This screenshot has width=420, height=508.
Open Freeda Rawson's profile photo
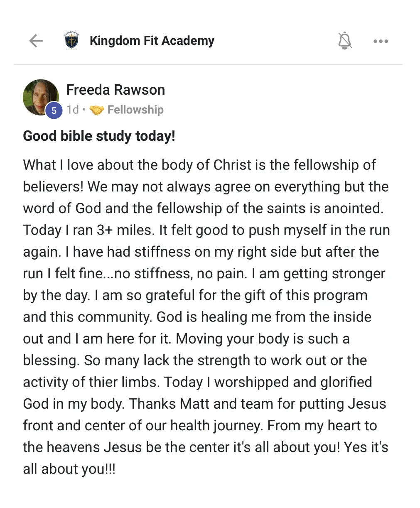(x=40, y=97)
